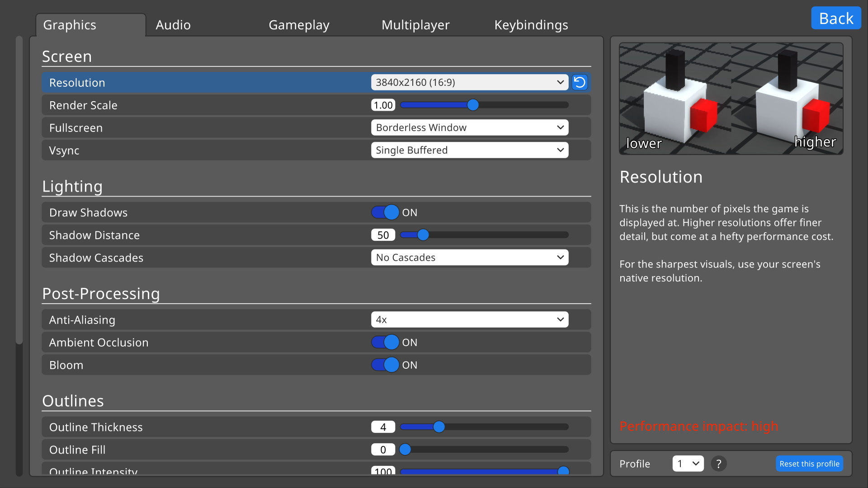Click the Outline Thickness value field 4
The image size is (868, 488).
point(383,427)
